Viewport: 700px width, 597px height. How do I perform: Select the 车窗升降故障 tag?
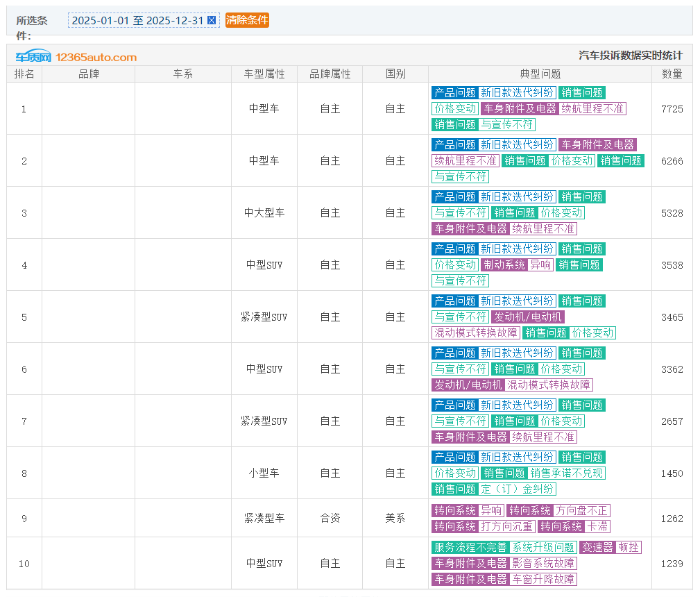(x=543, y=579)
